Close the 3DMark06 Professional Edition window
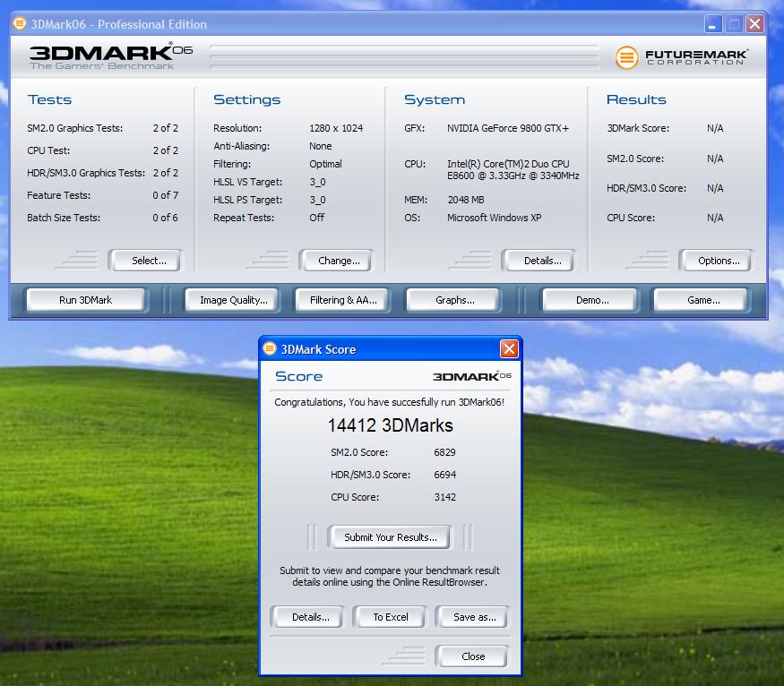Screen dimensions: 784x686 tap(754, 24)
